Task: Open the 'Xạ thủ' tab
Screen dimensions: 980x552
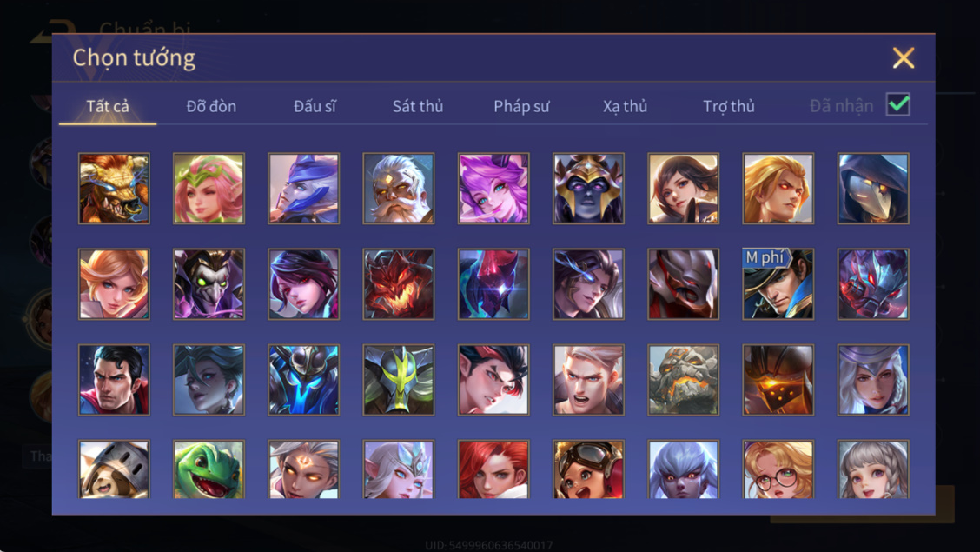Action: coord(625,106)
